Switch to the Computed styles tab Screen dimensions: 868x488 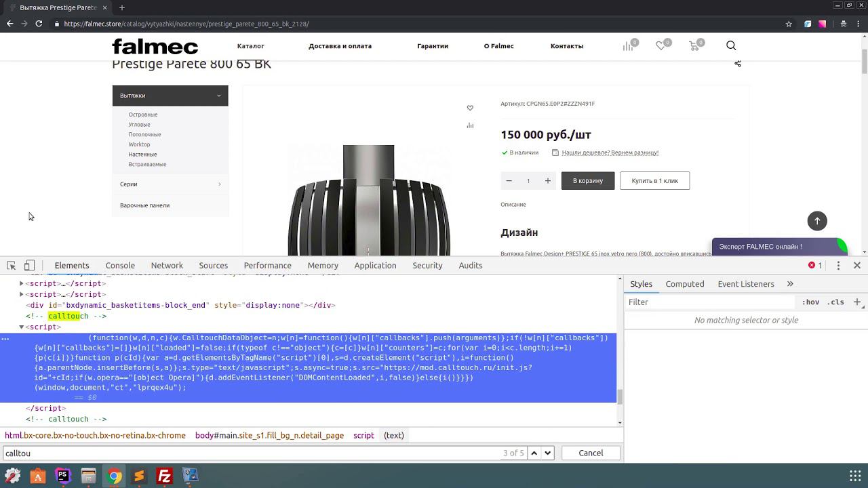click(685, 284)
